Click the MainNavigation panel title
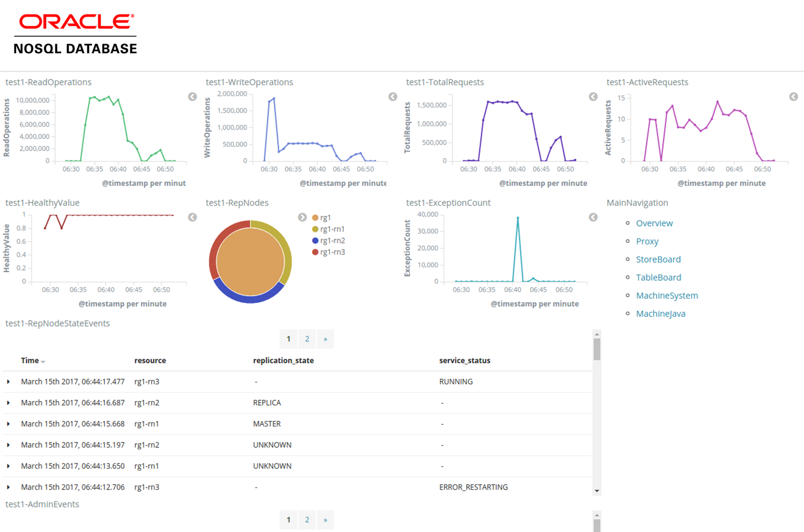Image resolution: width=804 pixels, height=532 pixels. pyautogui.click(x=637, y=203)
